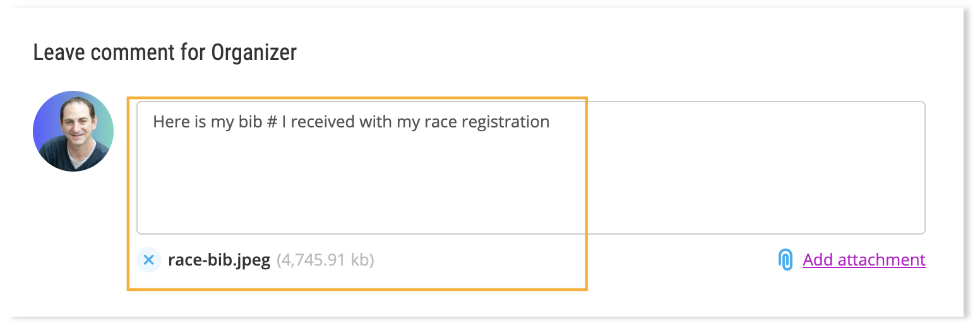Click the paperclip icon beside Add attachment
The width and height of the screenshot is (980, 328).
(x=785, y=260)
